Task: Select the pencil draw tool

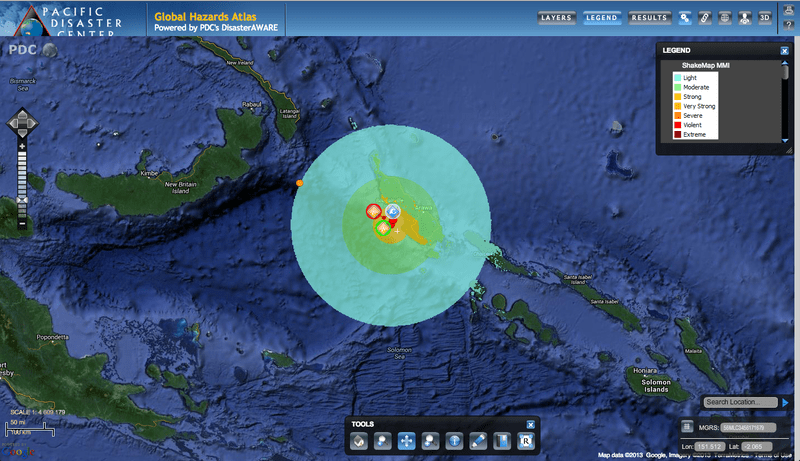Action: 479,440
